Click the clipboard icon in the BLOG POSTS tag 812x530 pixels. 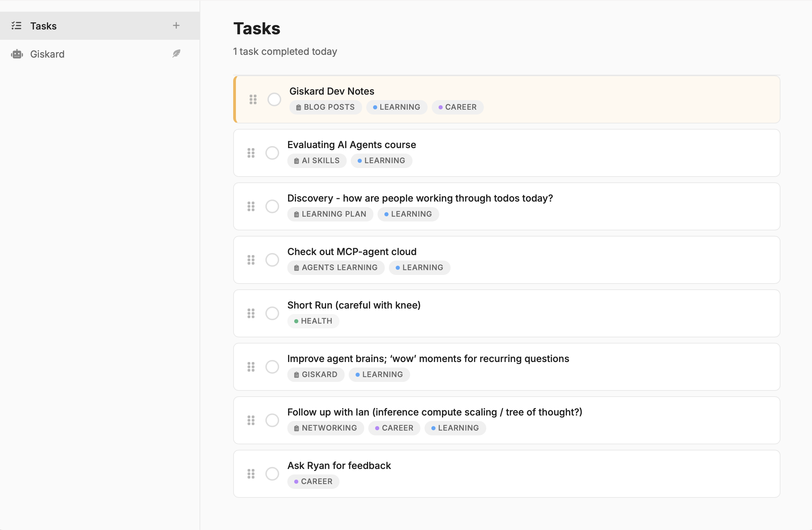coord(298,107)
